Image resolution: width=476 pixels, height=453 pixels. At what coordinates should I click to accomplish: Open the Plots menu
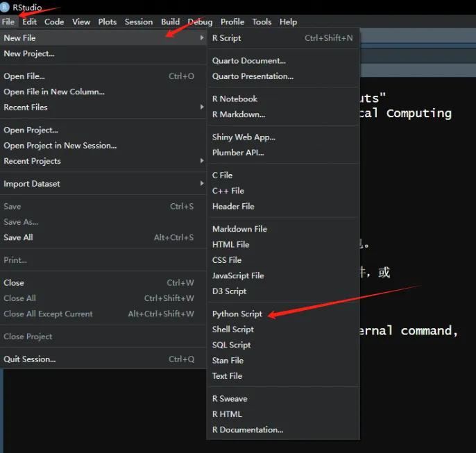[x=107, y=22]
